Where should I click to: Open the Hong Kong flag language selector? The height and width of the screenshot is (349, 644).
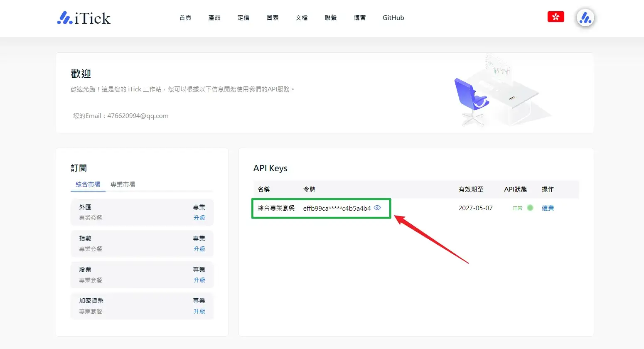pyautogui.click(x=556, y=17)
